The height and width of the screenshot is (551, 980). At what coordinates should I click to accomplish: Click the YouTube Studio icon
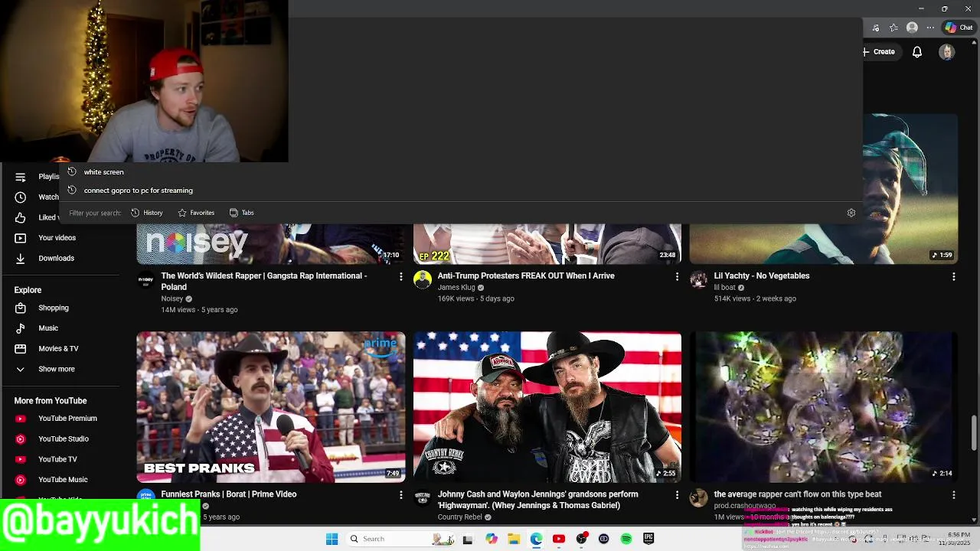[21, 439]
